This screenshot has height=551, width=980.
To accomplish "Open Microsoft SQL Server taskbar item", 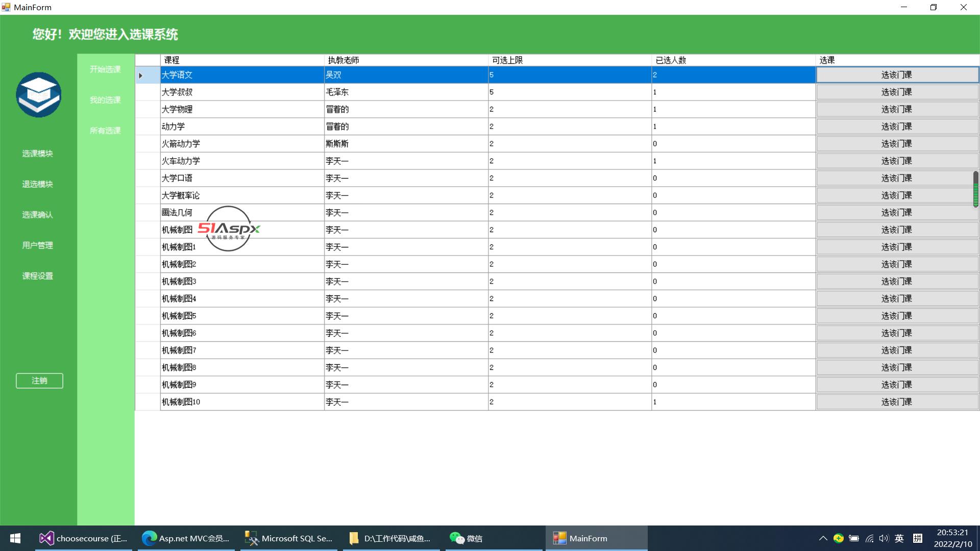I will [289, 538].
